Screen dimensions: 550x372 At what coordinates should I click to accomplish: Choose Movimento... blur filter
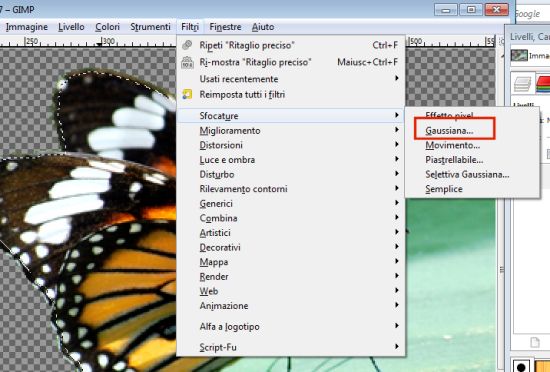472,145
